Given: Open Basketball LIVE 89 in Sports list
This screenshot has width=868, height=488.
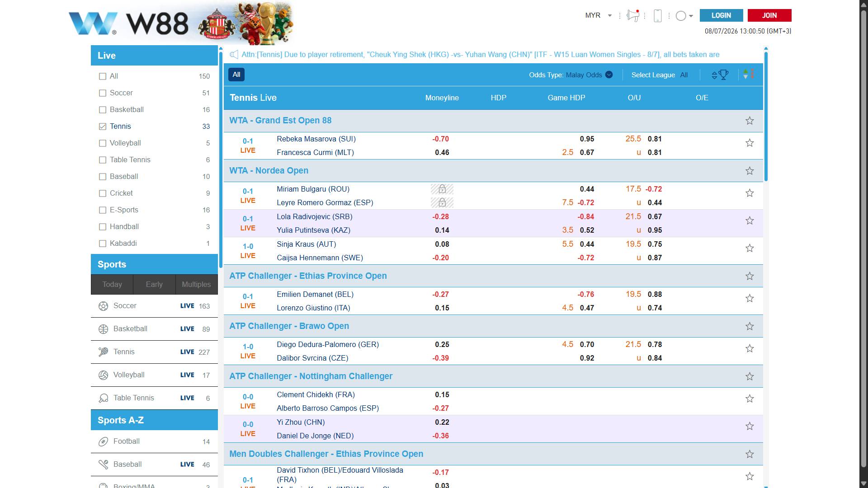Looking at the screenshot, I should coord(154,329).
